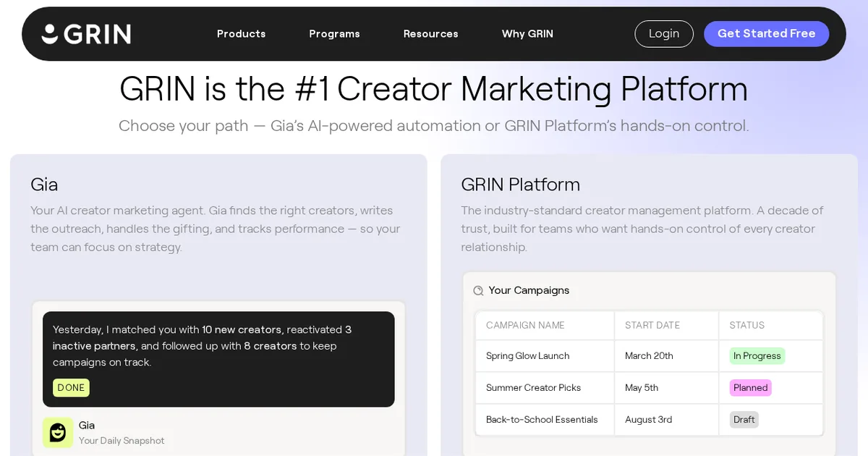868x456 pixels.
Task: Click the GRIN Platform card heading
Action: [x=520, y=185]
